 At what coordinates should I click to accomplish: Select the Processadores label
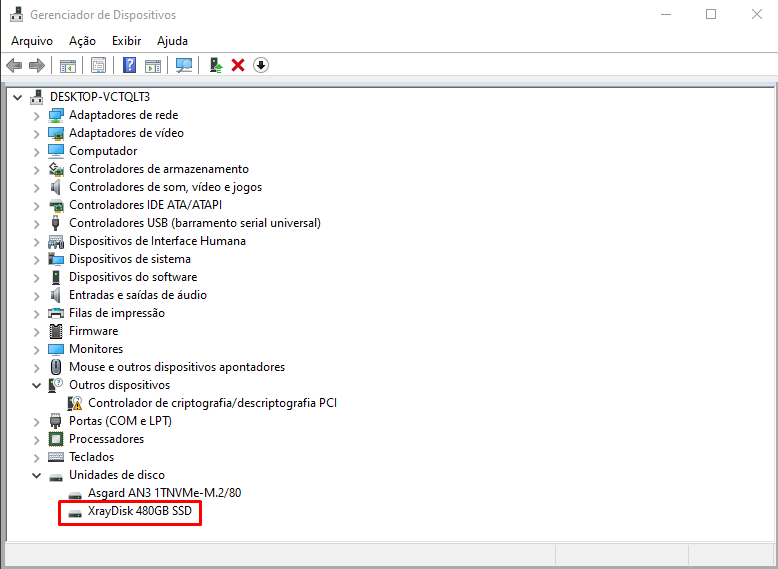106,439
